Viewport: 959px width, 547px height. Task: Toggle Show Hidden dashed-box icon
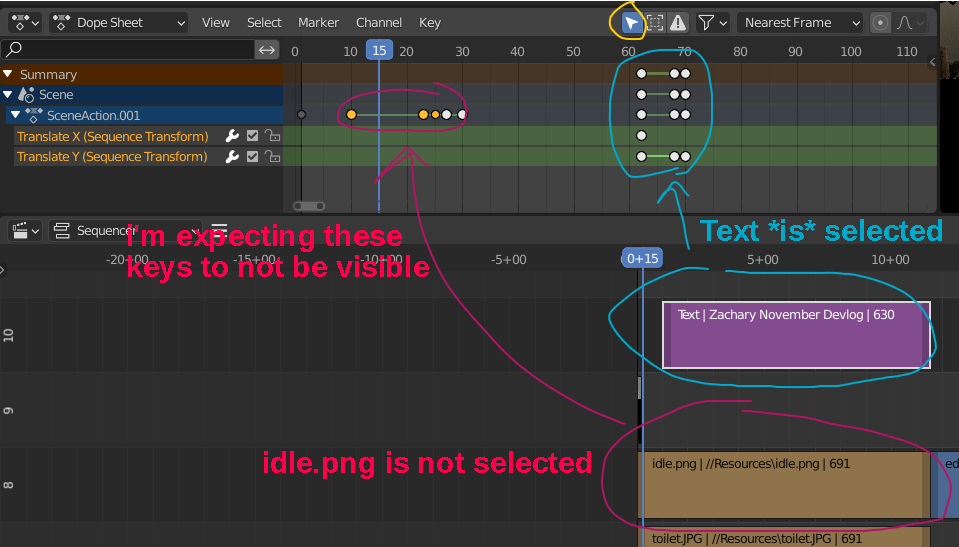(654, 23)
